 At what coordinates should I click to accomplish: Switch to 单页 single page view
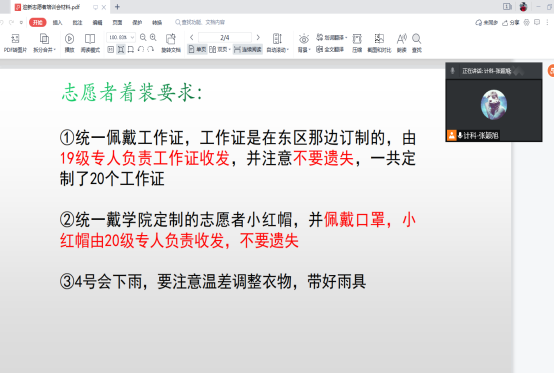[x=197, y=50]
